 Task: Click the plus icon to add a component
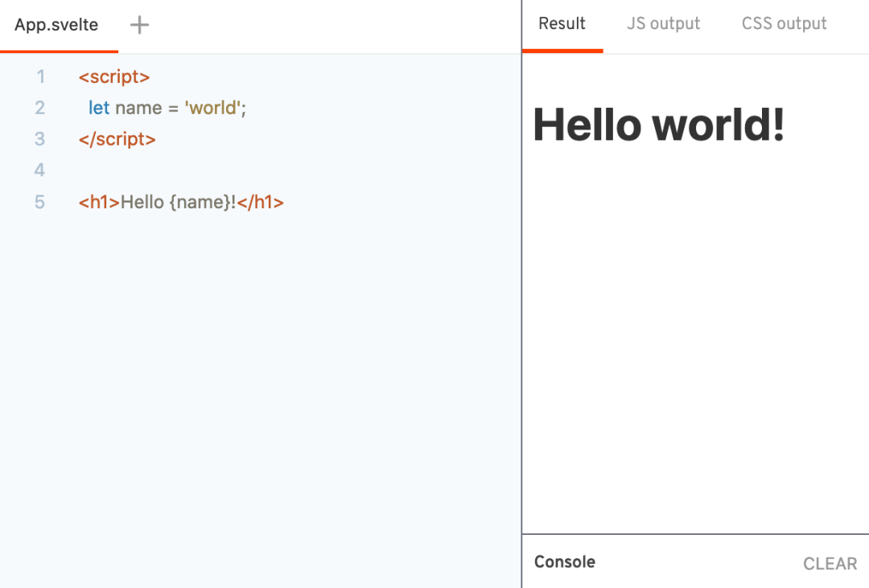139,25
